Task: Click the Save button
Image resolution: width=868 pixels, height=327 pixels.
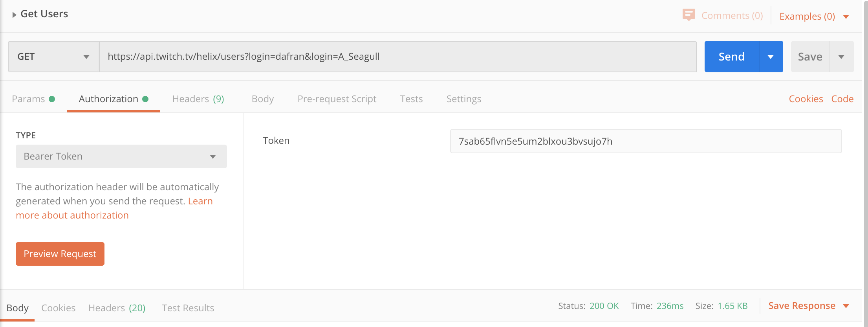Action: 810,57
